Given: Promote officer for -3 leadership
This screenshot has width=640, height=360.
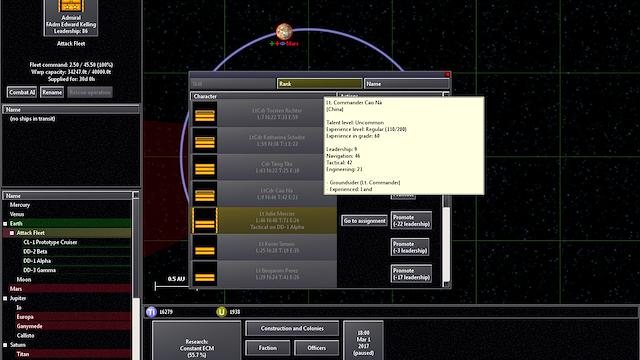Looking at the screenshot, I should click(411, 247).
